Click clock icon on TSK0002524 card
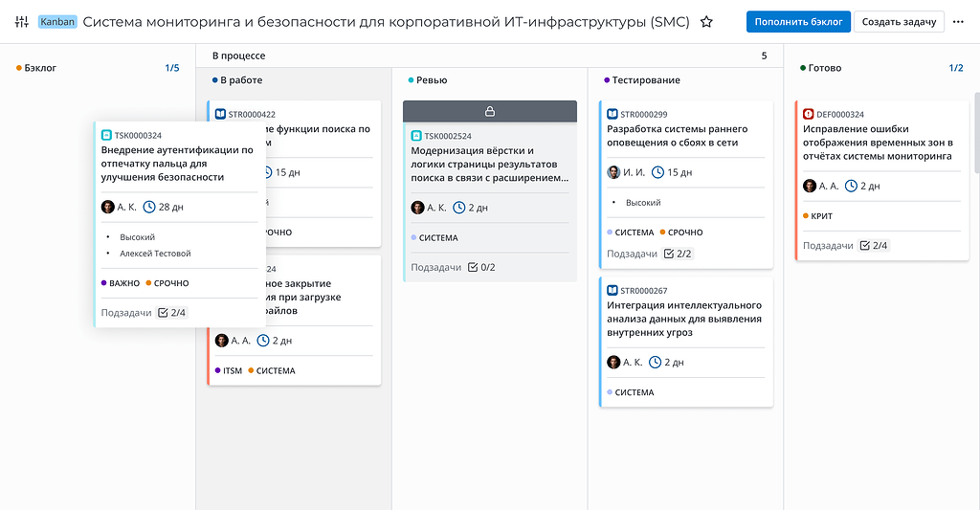 point(458,208)
